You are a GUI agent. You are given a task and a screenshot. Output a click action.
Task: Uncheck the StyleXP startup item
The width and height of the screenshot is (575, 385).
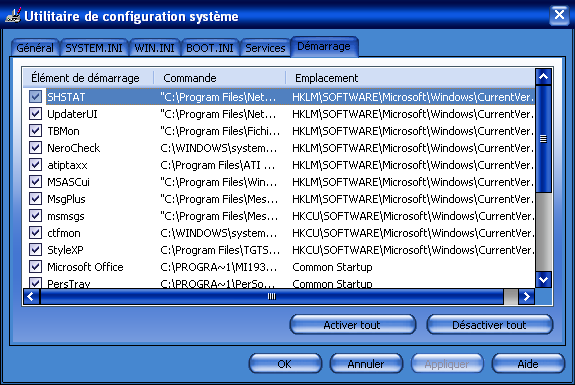click(x=35, y=250)
